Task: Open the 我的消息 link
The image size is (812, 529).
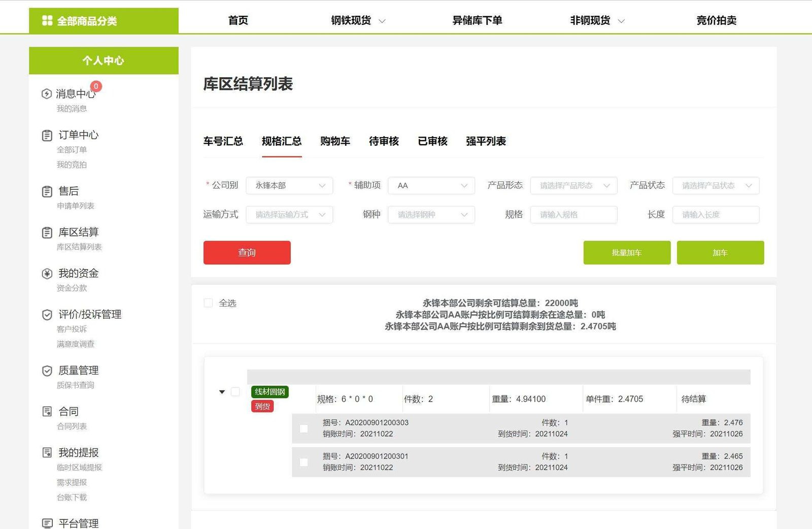Action: (x=72, y=109)
